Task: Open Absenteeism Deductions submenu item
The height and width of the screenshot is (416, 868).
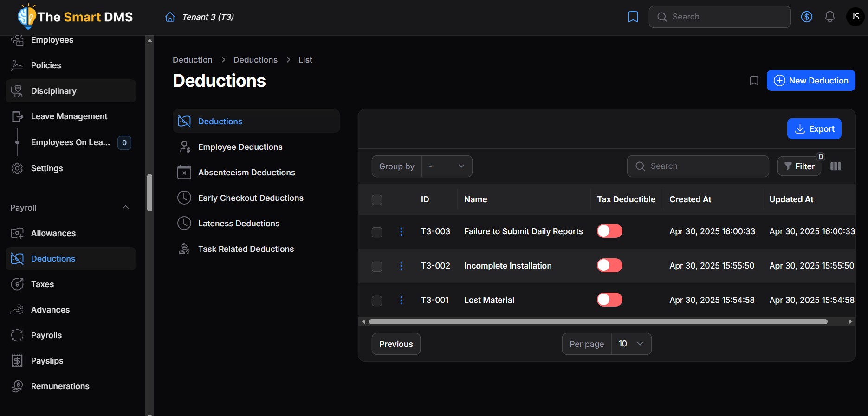Action: [x=246, y=173]
